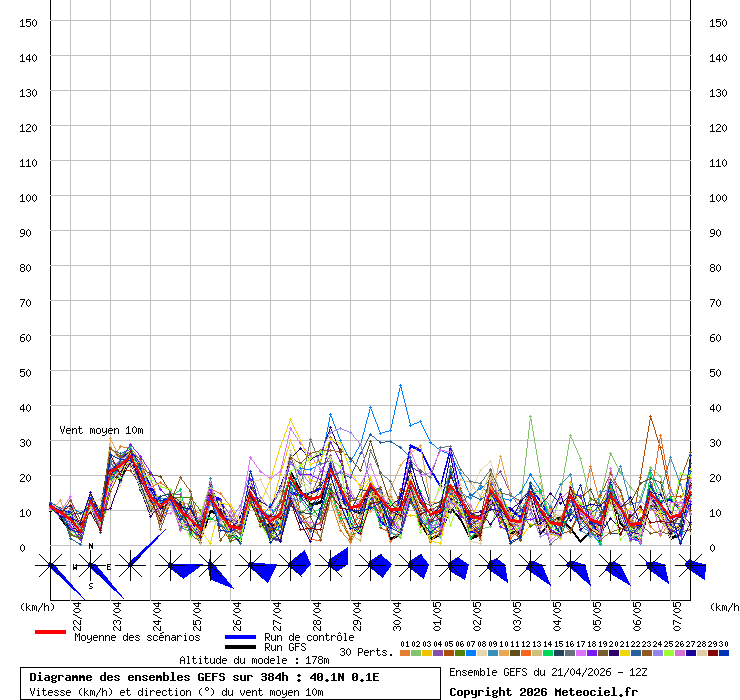The image size is (740, 700).
Task: Click perturbation 30 color swatch
Action: click(x=723, y=653)
